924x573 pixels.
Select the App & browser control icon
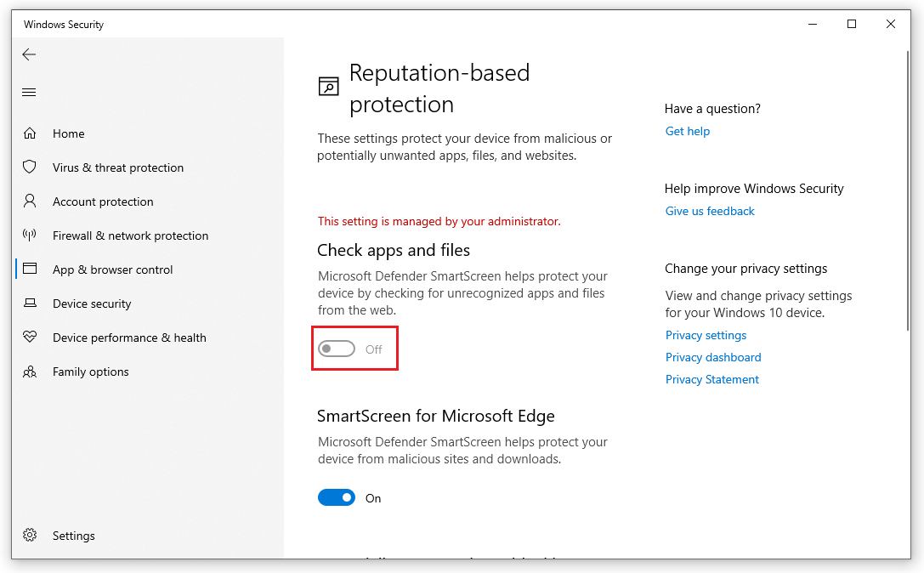29,269
